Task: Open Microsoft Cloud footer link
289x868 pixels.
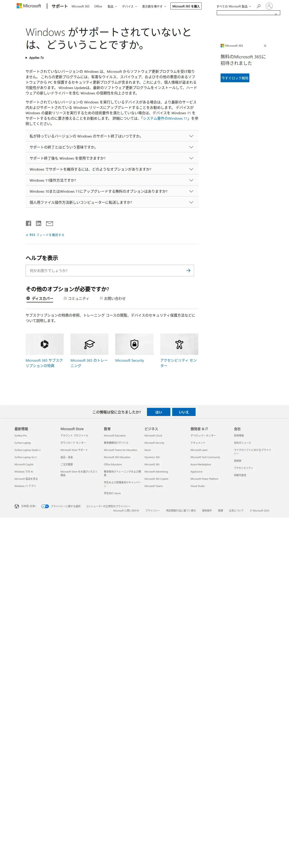Action: 153,436
